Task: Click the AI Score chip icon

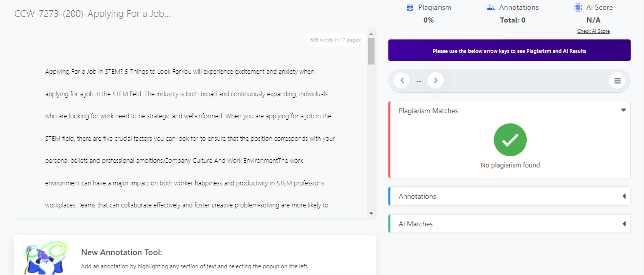Action: click(x=578, y=8)
